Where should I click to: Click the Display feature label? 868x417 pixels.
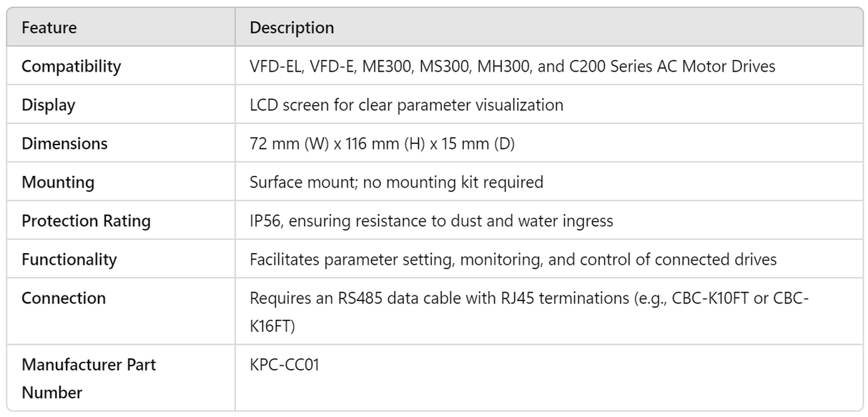click(x=48, y=105)
